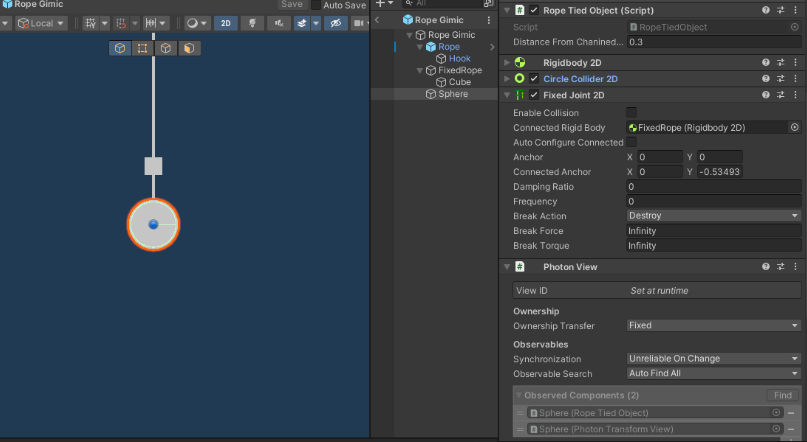Expand Rigidbody 2D component foldout
Image resolution: width=807 pixels, height=442 pixels.
coord(507,63)
